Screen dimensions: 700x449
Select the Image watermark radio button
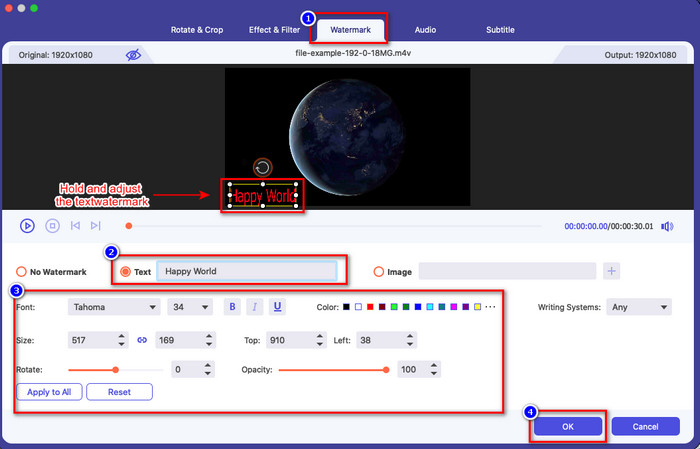(x=379, y=271)
